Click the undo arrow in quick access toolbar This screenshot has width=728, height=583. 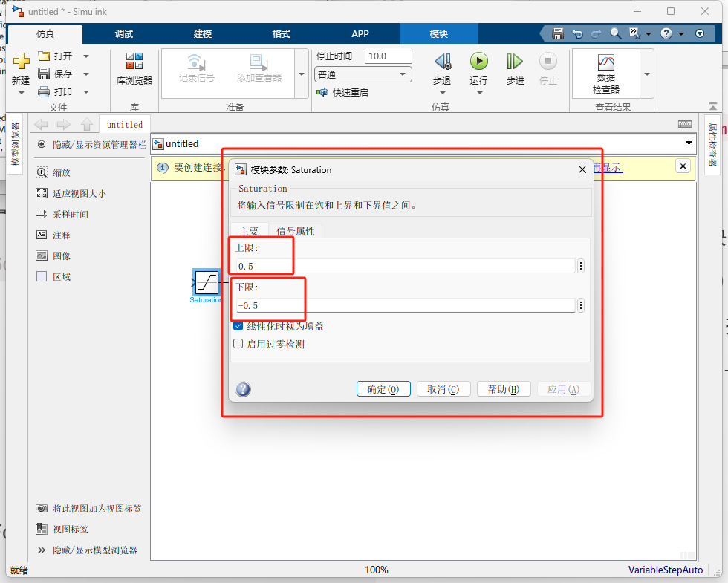click(x=577, y=33)
